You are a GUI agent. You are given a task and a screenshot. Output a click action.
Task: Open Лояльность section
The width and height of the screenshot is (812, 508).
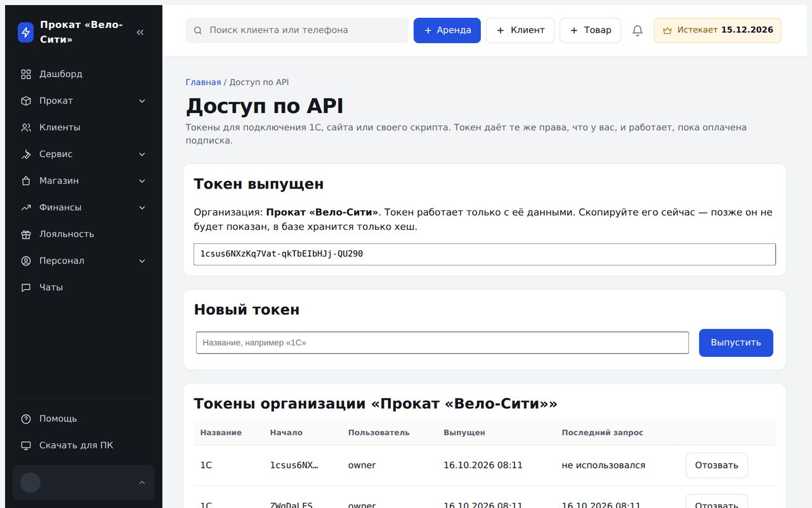coord(84,234)
